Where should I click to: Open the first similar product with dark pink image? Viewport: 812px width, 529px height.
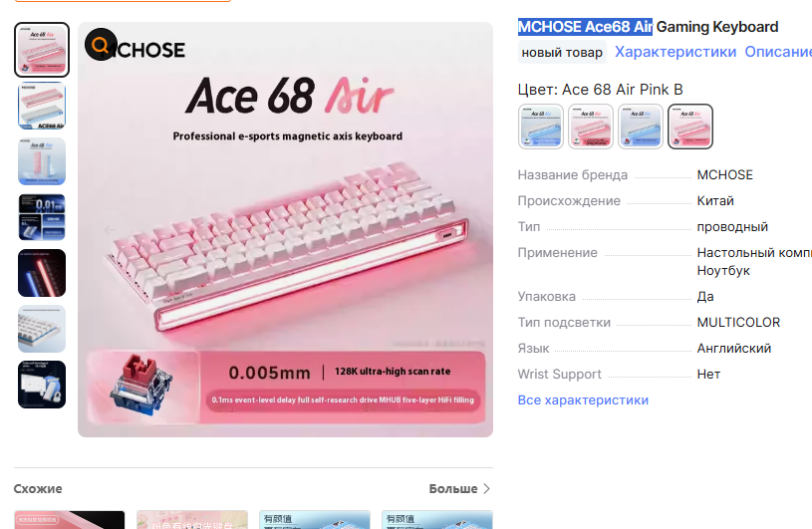pos(70,520)
